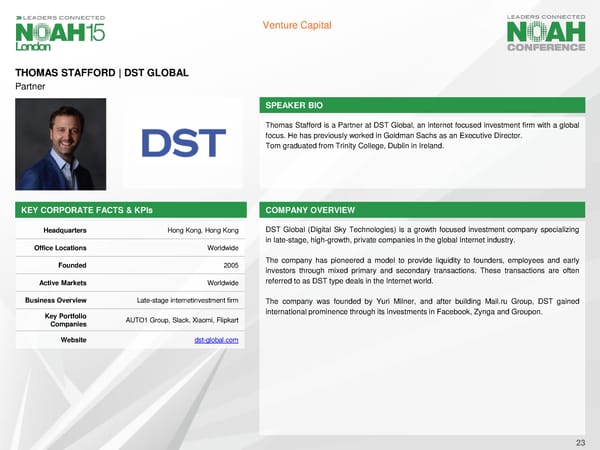The height and width of the screenshot is (450, 600).
Task: Select the Office Locations row label
Action: 60,248
